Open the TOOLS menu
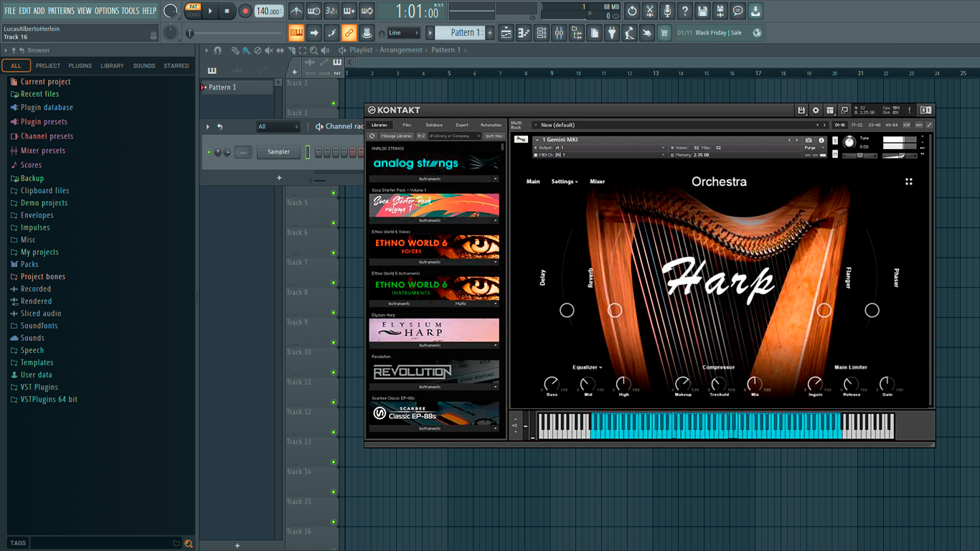Image resolution: width=980 pixels, height=551 pixels. [131, 11]
